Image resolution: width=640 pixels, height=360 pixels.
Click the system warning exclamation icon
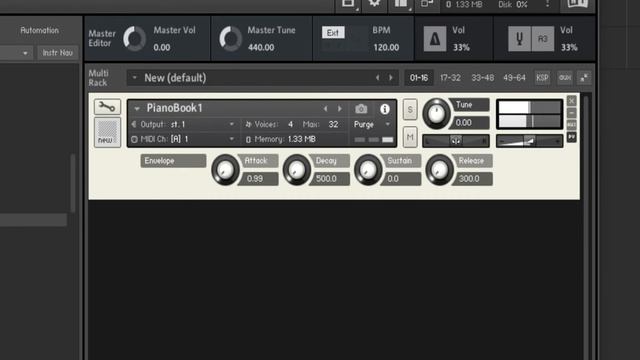point(548,4)
